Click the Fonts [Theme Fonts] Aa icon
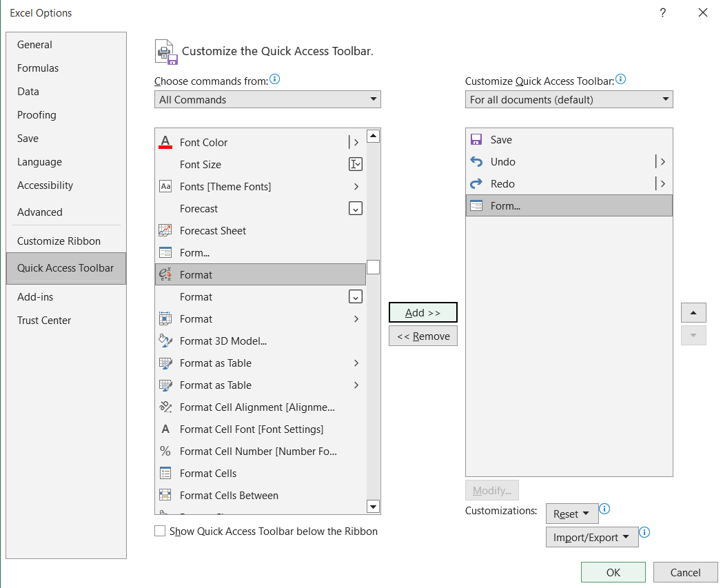 (x=165, y=186)
